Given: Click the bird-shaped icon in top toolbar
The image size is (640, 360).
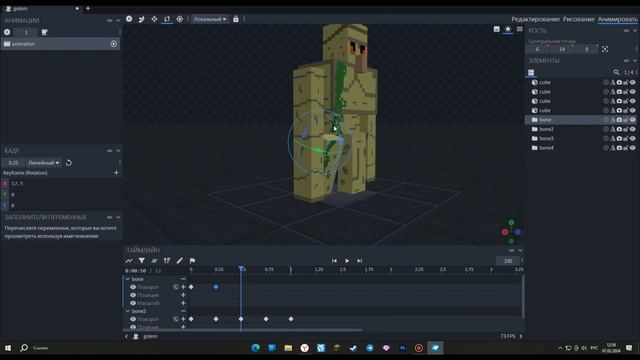Looking at the screenshot, I should 142,19.
